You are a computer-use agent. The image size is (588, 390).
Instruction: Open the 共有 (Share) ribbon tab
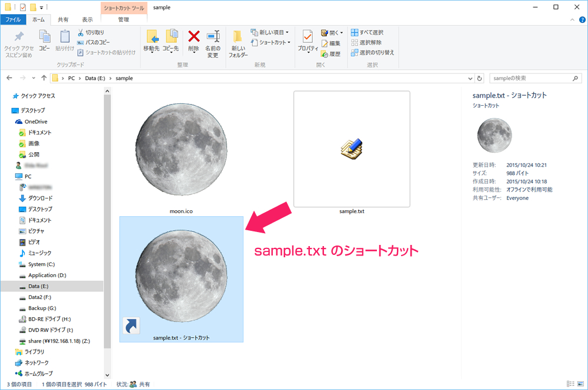[x=64, y=19]
